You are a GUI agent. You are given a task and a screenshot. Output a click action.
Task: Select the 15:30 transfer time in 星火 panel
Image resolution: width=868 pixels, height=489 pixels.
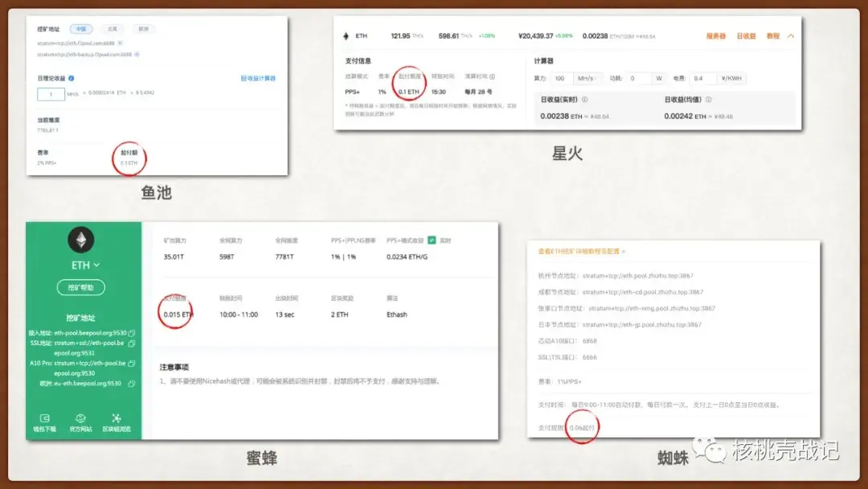(439, 92)
